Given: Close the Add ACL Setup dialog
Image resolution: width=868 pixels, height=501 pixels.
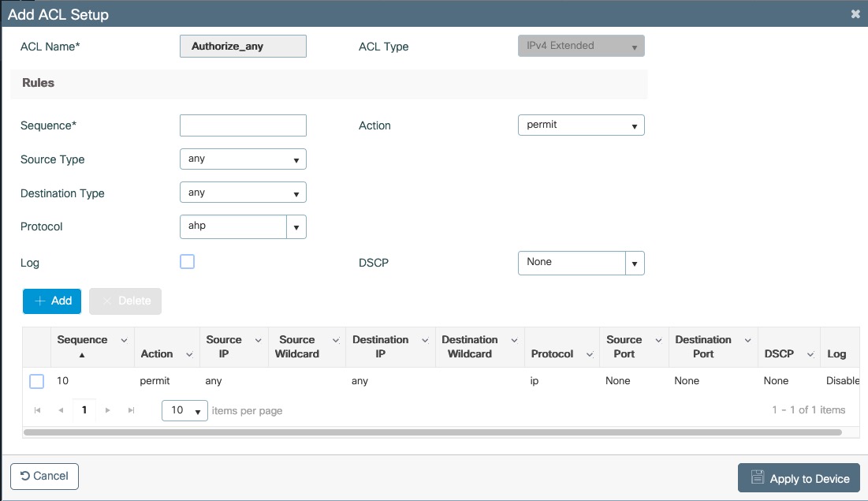Looking at the screenshot, I should [x=855, y=13].
